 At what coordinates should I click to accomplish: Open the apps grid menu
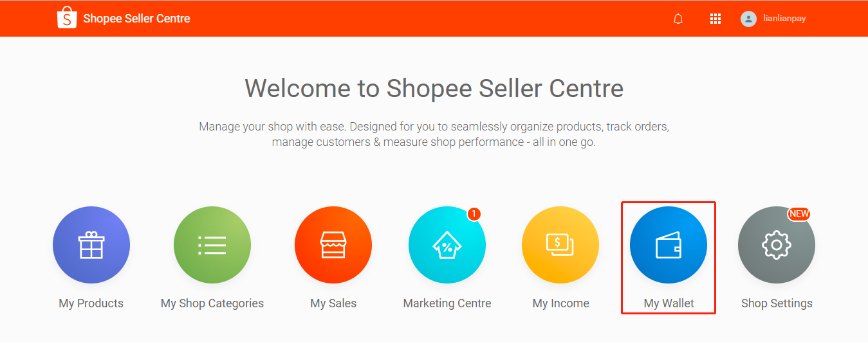click(715, 19)
